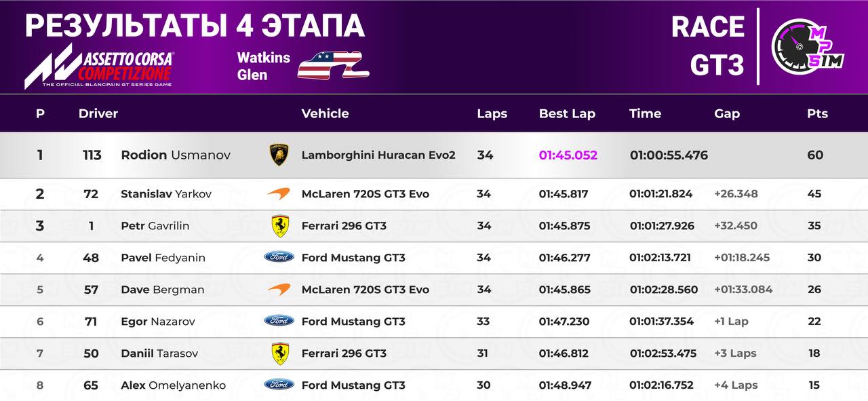Click the Ferrari badge in Daniil Tarasov's row
Viewport: 868px width, 401px height.
(279, 353)
